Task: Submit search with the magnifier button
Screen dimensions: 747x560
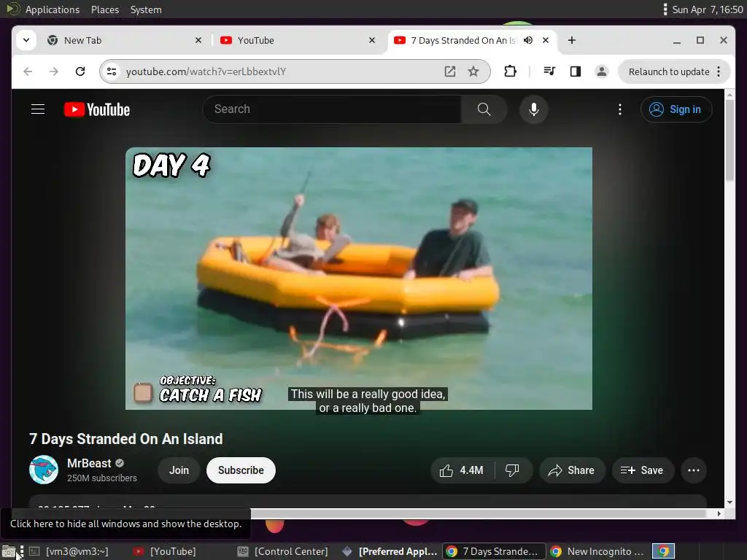Action: pos(484,109)
